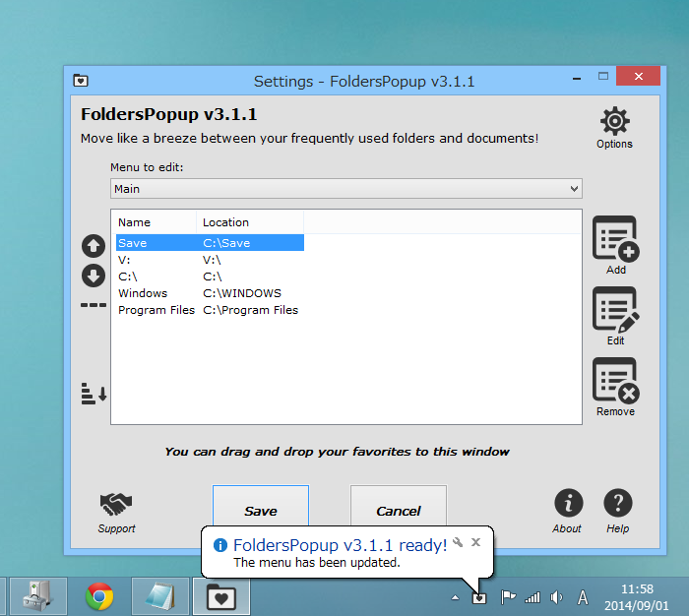Open the volume speaker tray icon

pyautogui.click(x=556, y=597)
